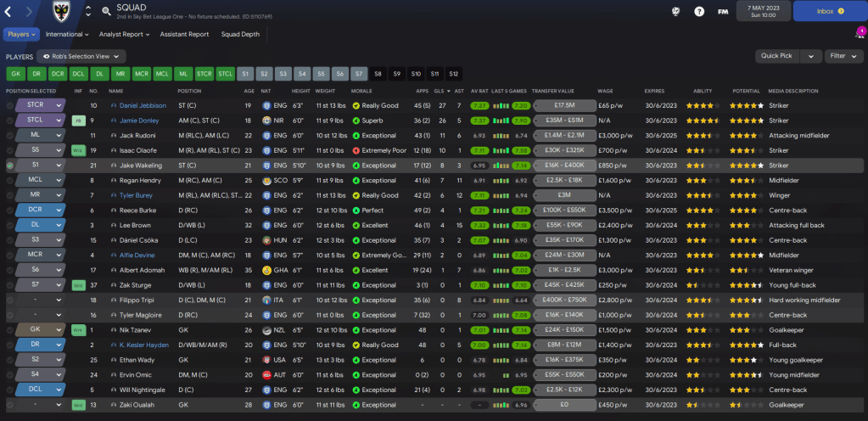Image resolution: width=868 pixels, height=421 pixels.
Task: Expand the Filter dropdown
Action: tap(842, 56)
